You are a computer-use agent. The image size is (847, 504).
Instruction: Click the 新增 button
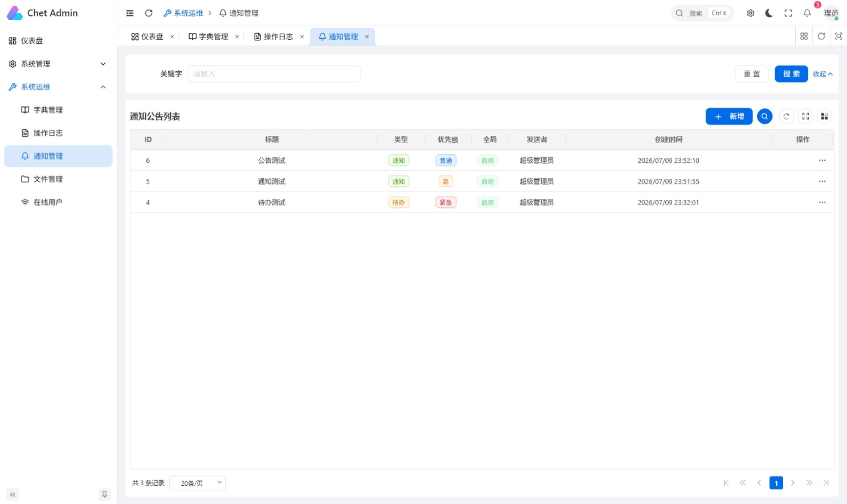pos(729,116)
